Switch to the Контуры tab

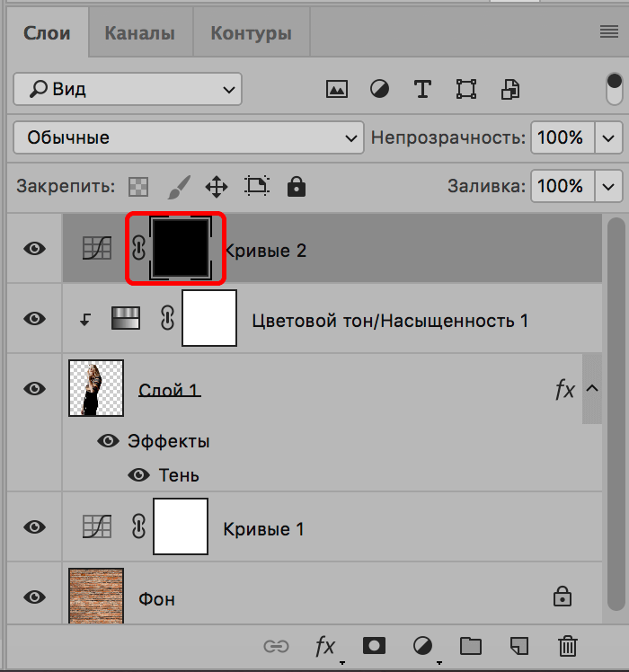(251, 34)
